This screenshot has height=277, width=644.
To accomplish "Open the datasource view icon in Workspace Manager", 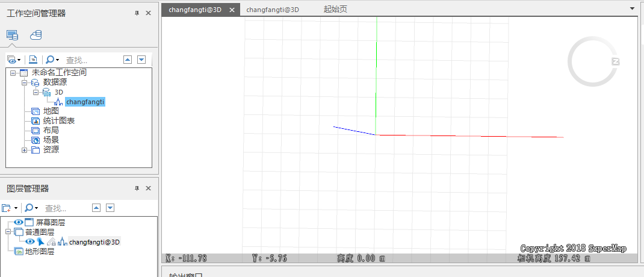I will pyautogui.click(x=36, y=35).
